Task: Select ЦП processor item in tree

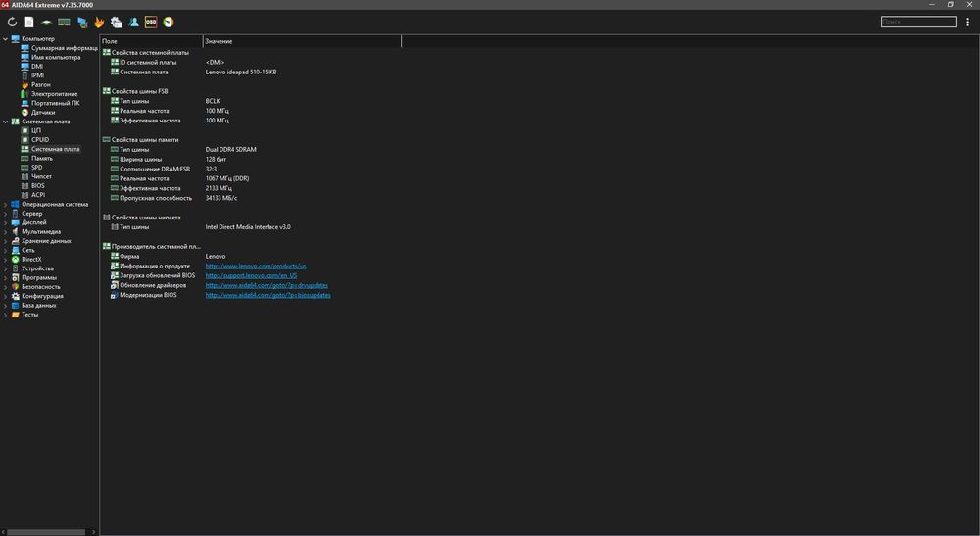Action: [35, 130]
